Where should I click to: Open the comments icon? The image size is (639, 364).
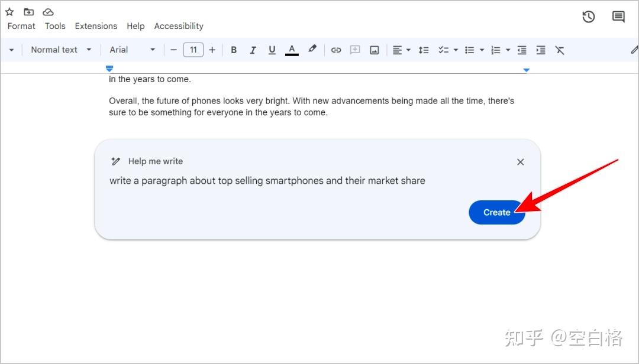tap(618, 17)
